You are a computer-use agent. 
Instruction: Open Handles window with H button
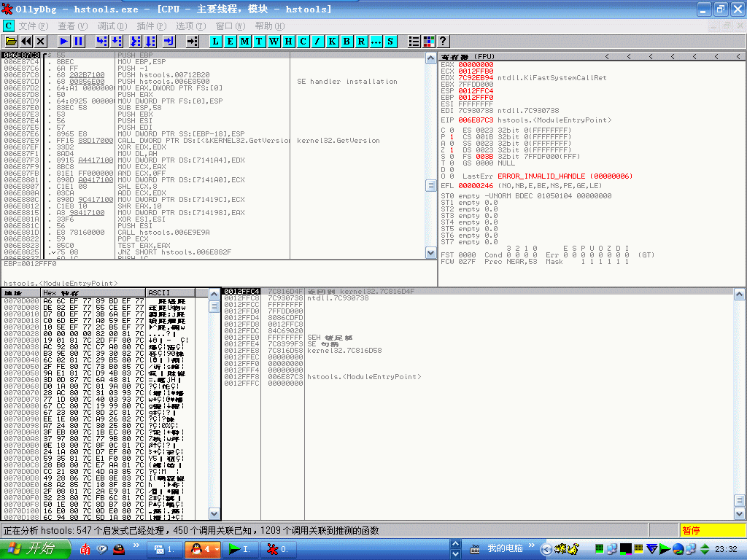tap(288, 42)
